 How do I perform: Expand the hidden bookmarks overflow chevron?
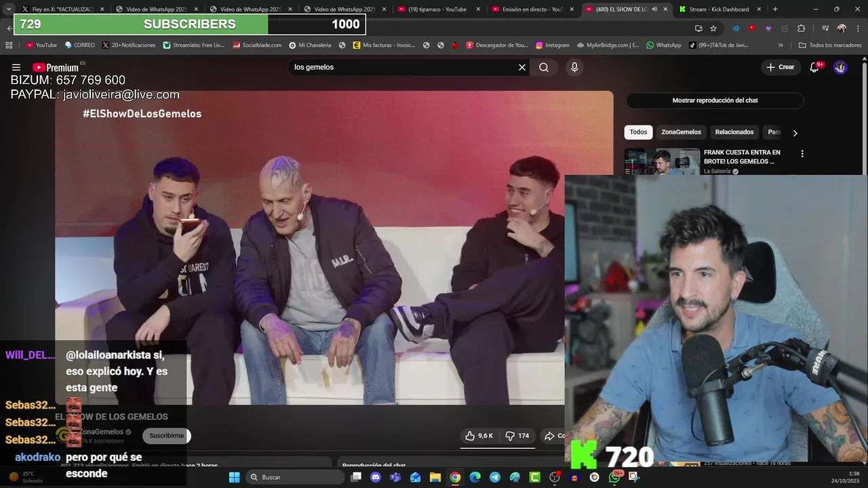[x=781, y=45]
